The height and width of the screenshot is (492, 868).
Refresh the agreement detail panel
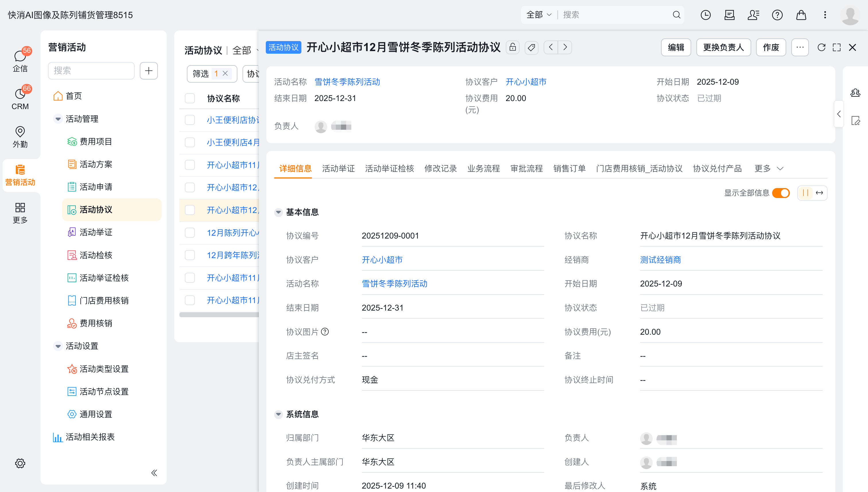(x=821, y=47)
